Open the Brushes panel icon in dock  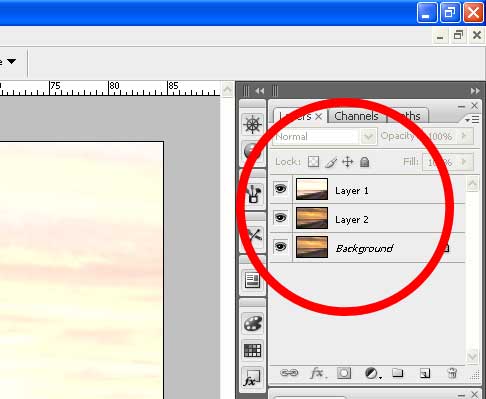coord(253,194)
